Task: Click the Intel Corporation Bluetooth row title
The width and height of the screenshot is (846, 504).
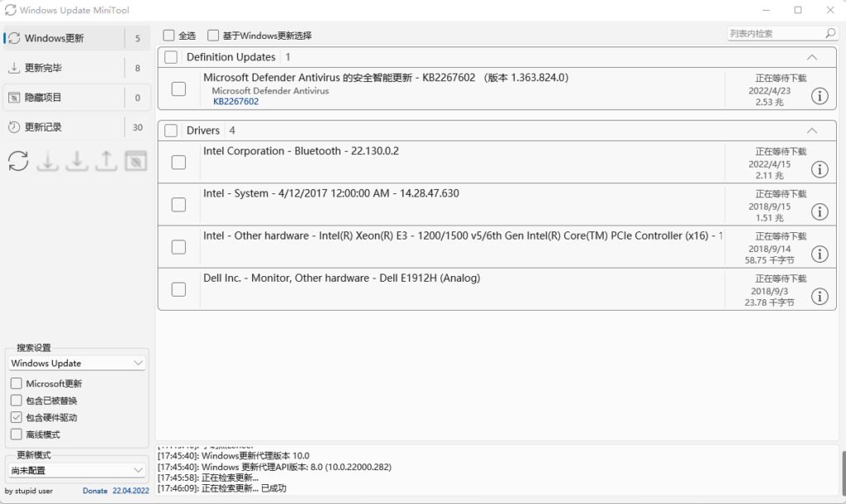Action: point(301,151)
